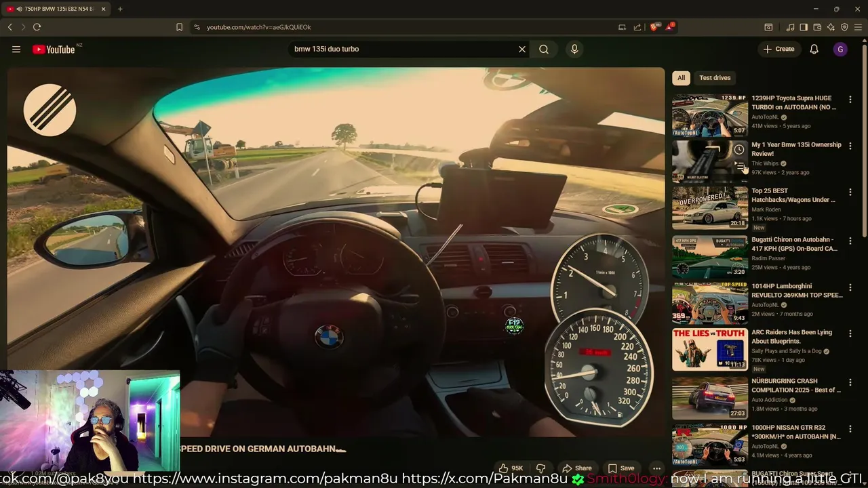Open Leo AI sparkle icon
868x488 pixels.
[x=831, y=27]
